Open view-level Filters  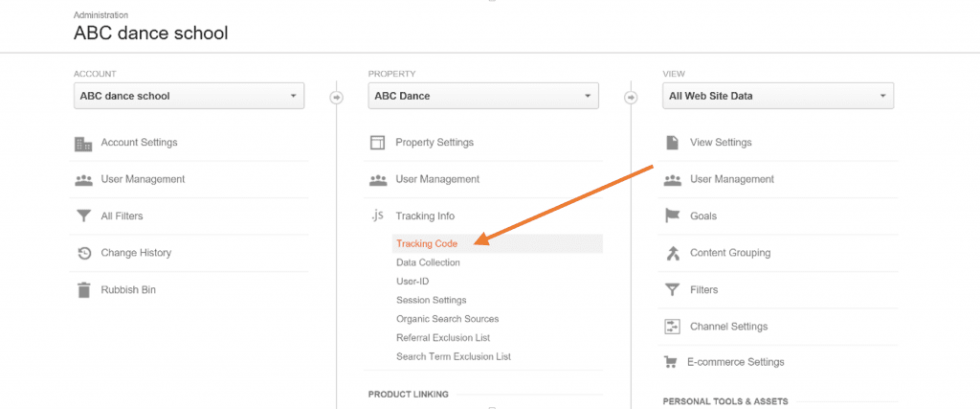point(703,290)
